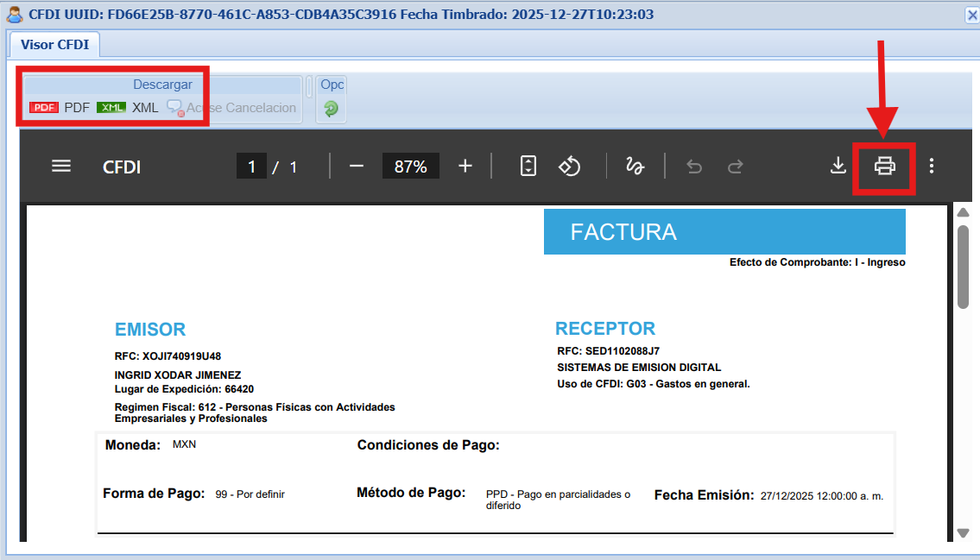The width and height of the screenshot is (980, 560).
Task: Click the redo arrow icon
Action: (736, 167)
